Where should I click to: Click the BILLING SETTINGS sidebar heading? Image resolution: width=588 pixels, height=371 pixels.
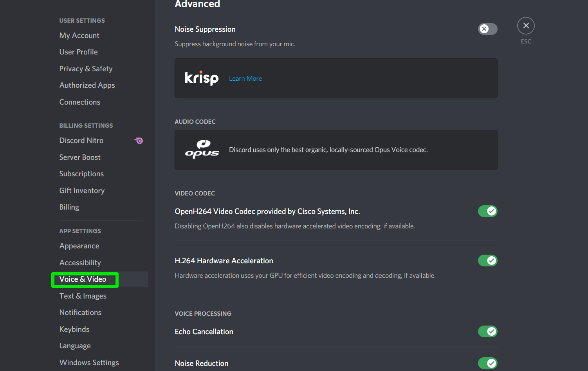pyautogui.click(x=86, y=126)
